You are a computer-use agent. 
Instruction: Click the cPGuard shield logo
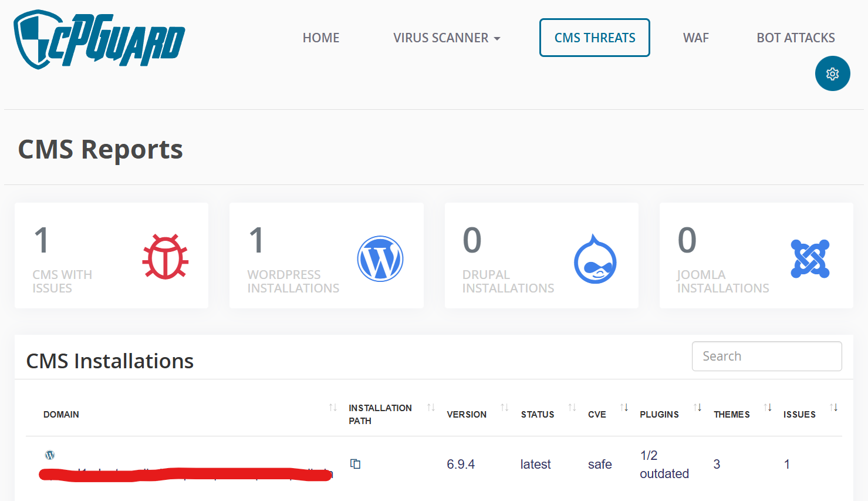coord(99,39)
